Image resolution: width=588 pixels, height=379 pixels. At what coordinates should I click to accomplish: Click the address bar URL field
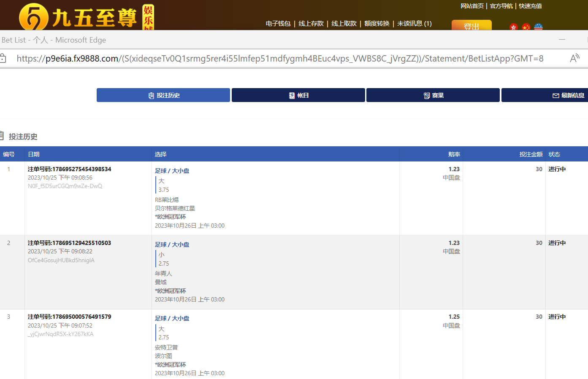pos(280,59)
